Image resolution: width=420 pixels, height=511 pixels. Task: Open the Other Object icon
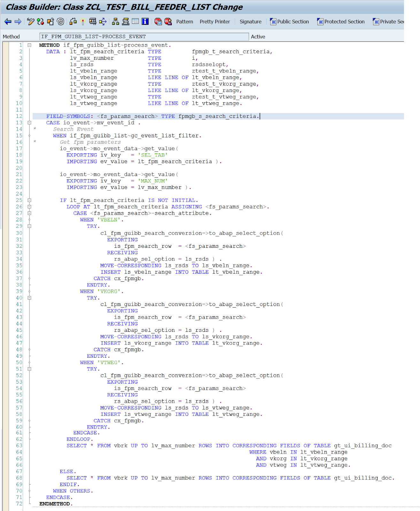coord(50,21)
